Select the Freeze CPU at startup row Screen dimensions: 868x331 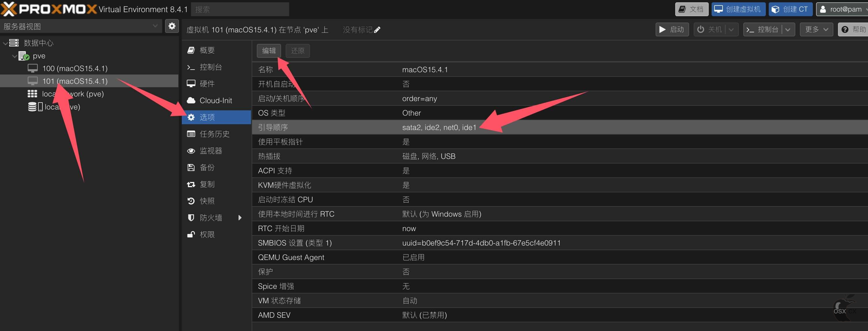coord(560,199)
